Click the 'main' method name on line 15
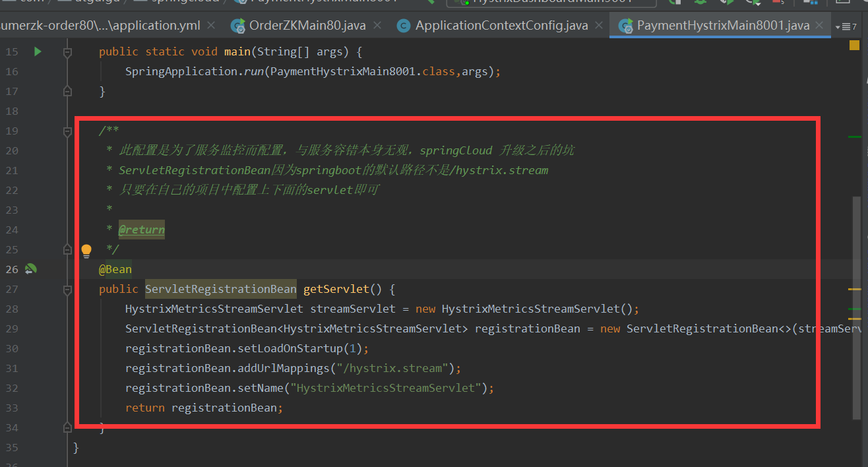 coord(237,51)
